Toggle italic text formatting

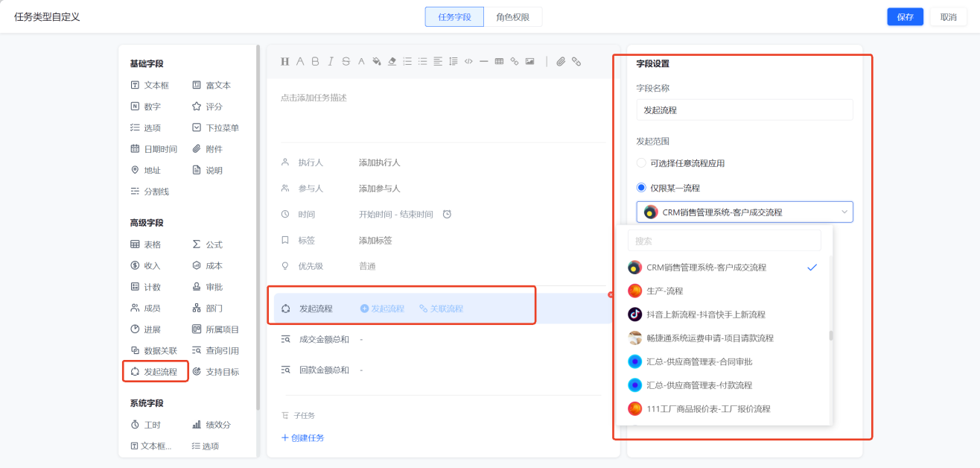[330, 62]
